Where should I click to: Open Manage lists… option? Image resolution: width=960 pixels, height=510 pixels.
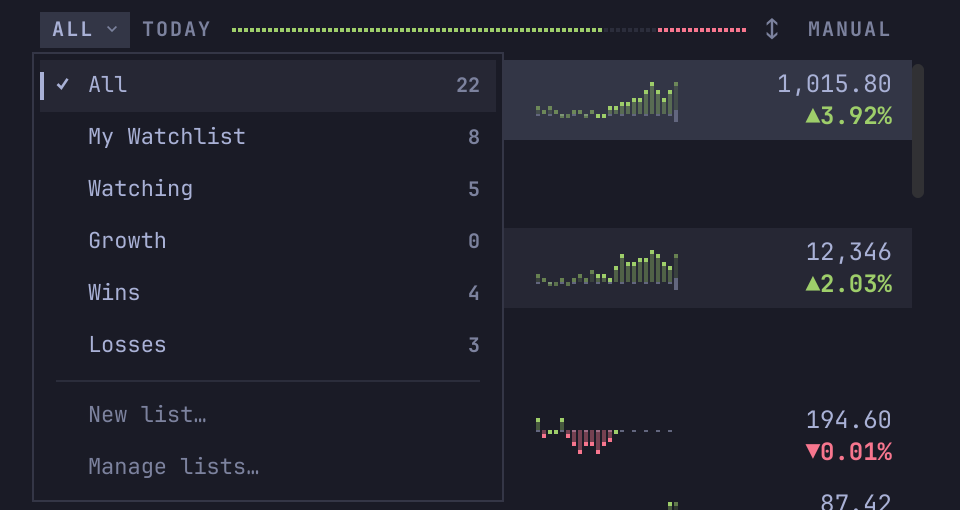(268, 467)
